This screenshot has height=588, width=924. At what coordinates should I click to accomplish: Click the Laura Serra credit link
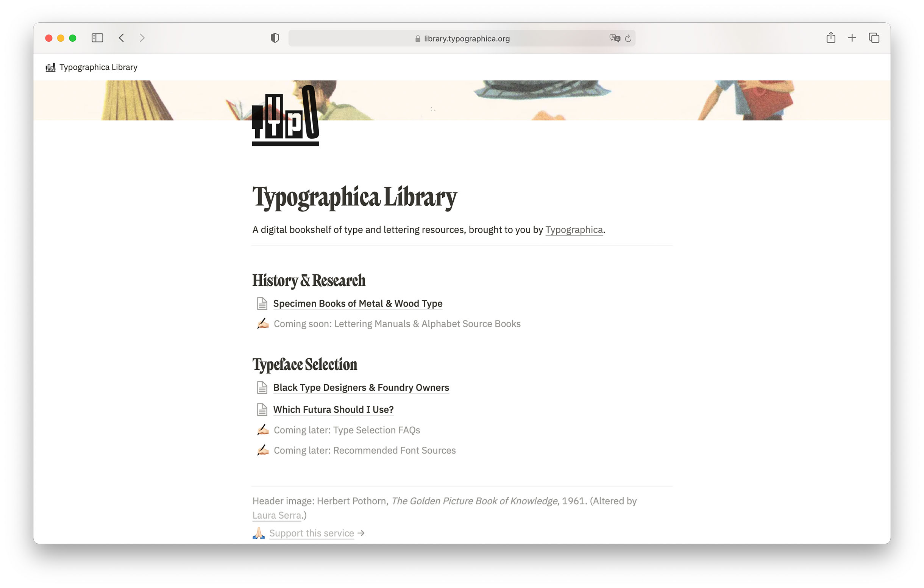pyautogui.click(x=276, y=516)
